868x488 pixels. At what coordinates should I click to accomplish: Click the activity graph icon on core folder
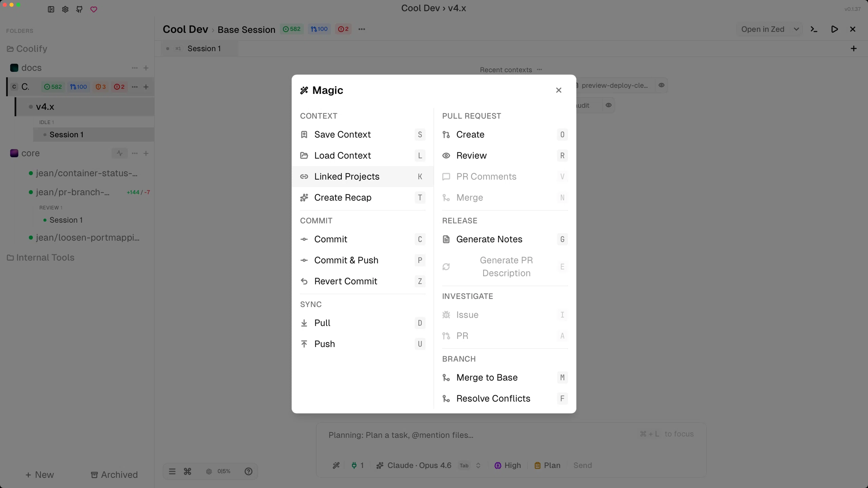(119, 153)
